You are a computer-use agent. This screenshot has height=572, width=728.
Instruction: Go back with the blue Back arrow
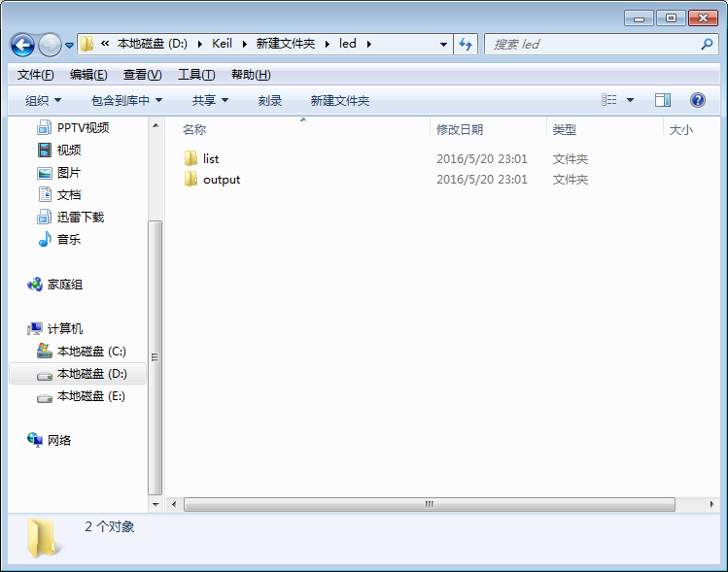coord(22,45)
